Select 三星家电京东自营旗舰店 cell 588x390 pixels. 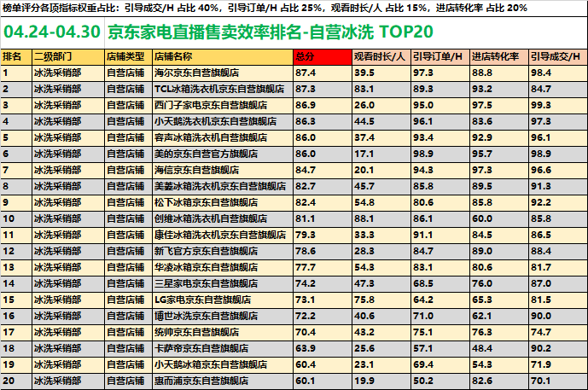223,283
